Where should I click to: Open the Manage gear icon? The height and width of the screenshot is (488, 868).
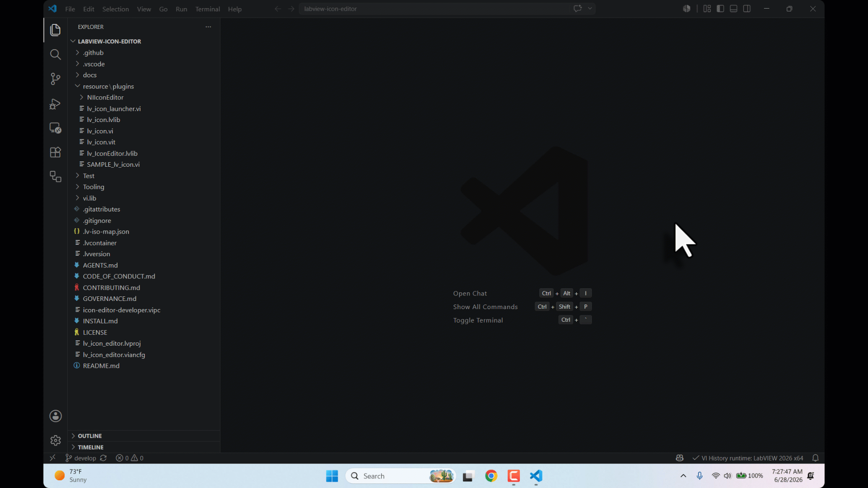pyautogui.click(x=55, y=440)
